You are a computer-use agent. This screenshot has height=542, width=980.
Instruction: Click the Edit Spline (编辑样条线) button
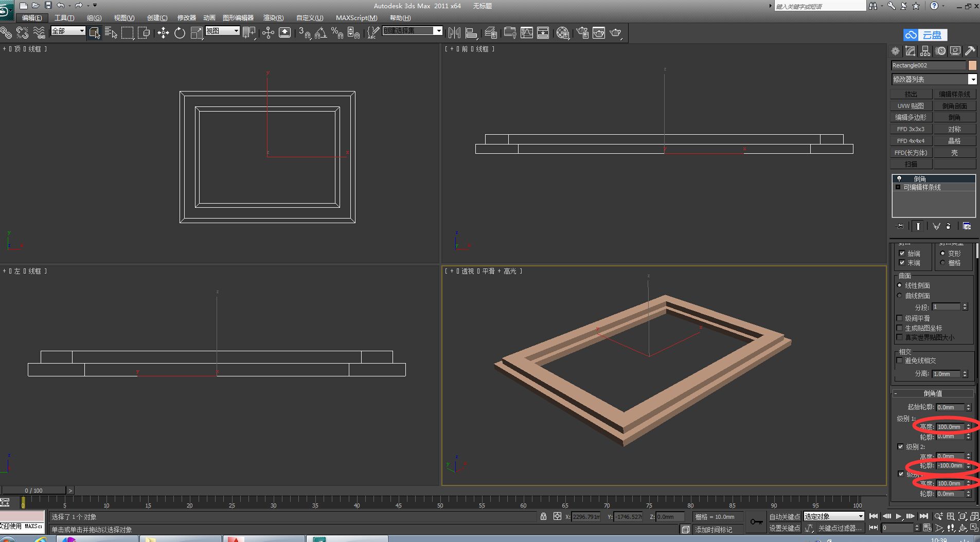pos(955,94)
